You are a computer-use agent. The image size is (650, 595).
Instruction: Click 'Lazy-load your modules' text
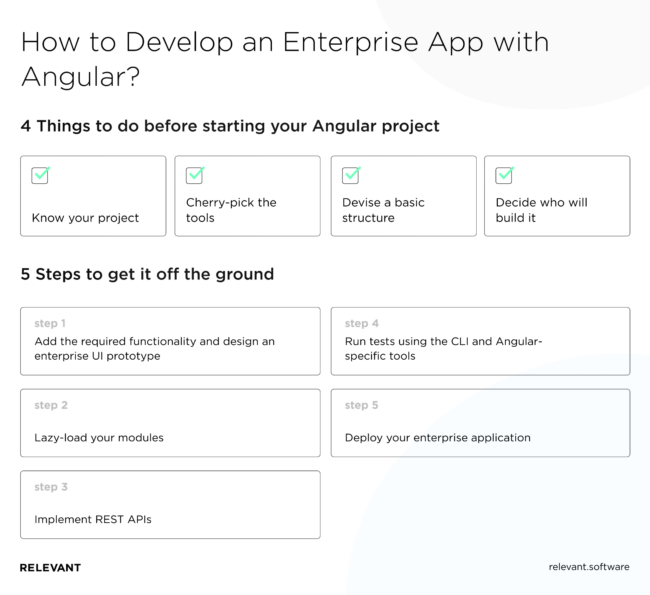click(99, 438)
